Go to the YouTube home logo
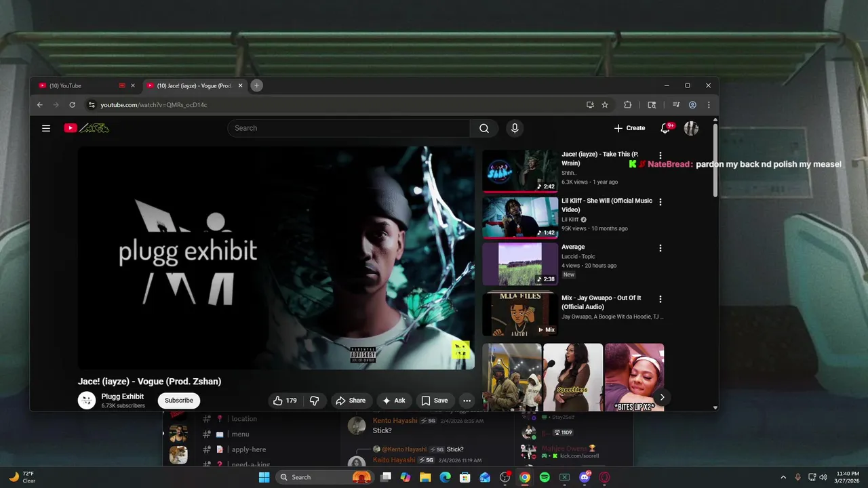The image size is (868, 488). tap(86, 128)
